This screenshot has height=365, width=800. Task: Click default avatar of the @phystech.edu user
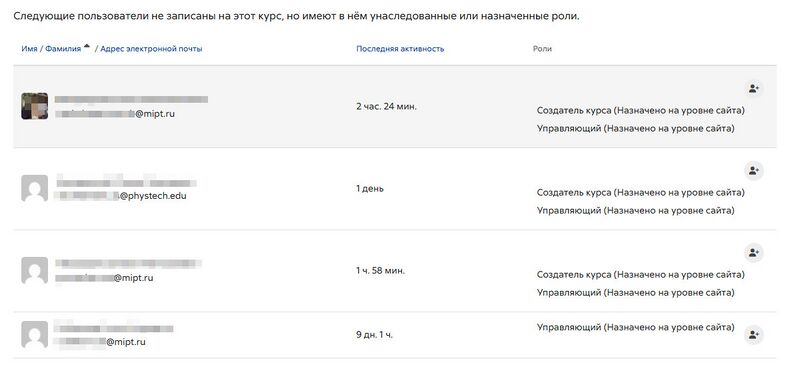click(35, 188)
